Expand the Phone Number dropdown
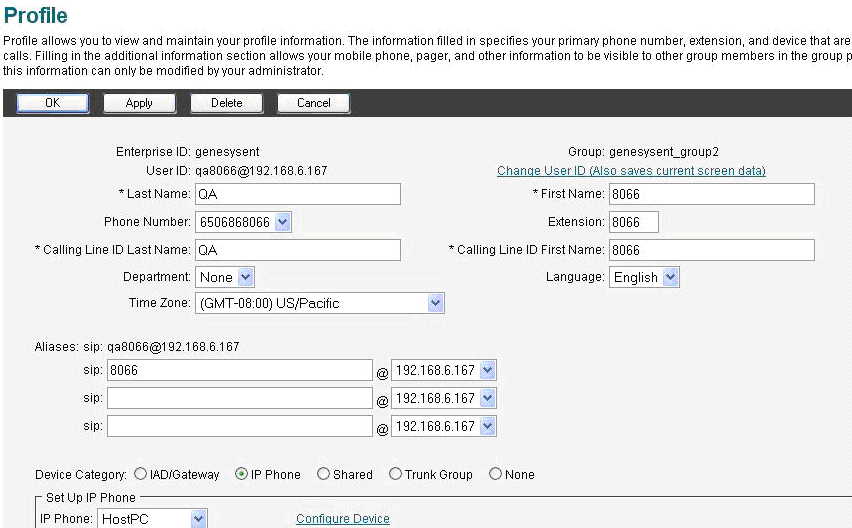 pyautogui.click(x=282, y=222)
